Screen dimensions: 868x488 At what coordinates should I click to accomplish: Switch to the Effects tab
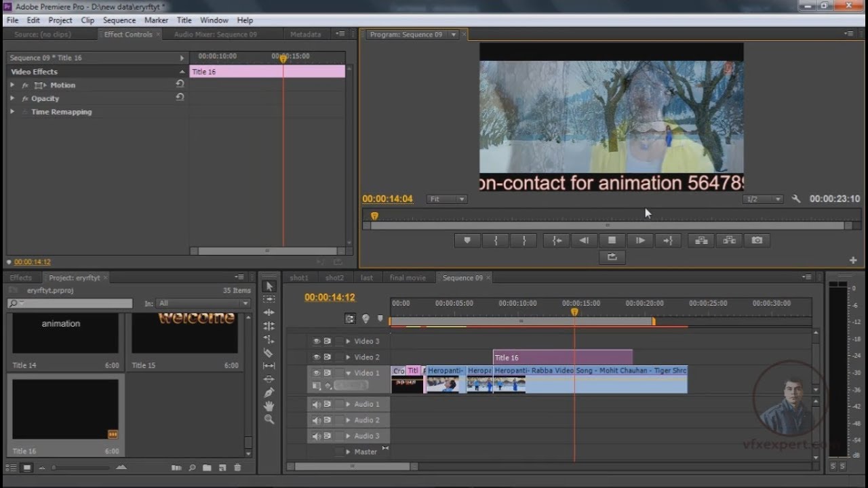pos(20,278)
